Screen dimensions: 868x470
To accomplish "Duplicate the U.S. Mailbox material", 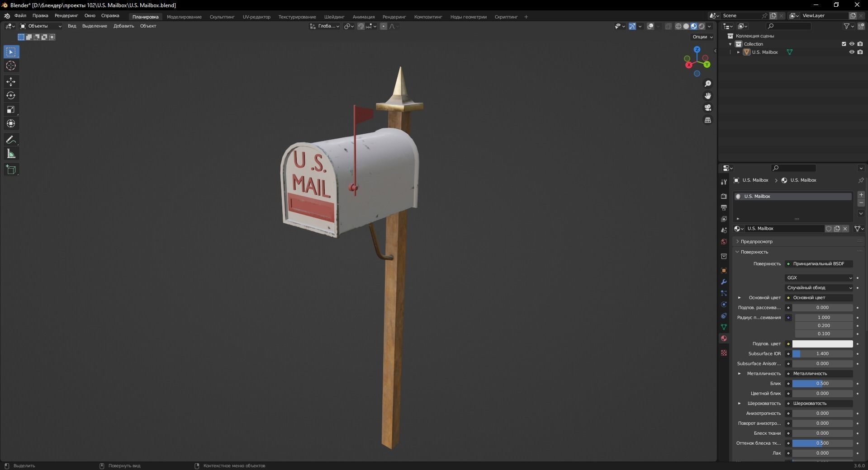I will coord(837,229).
